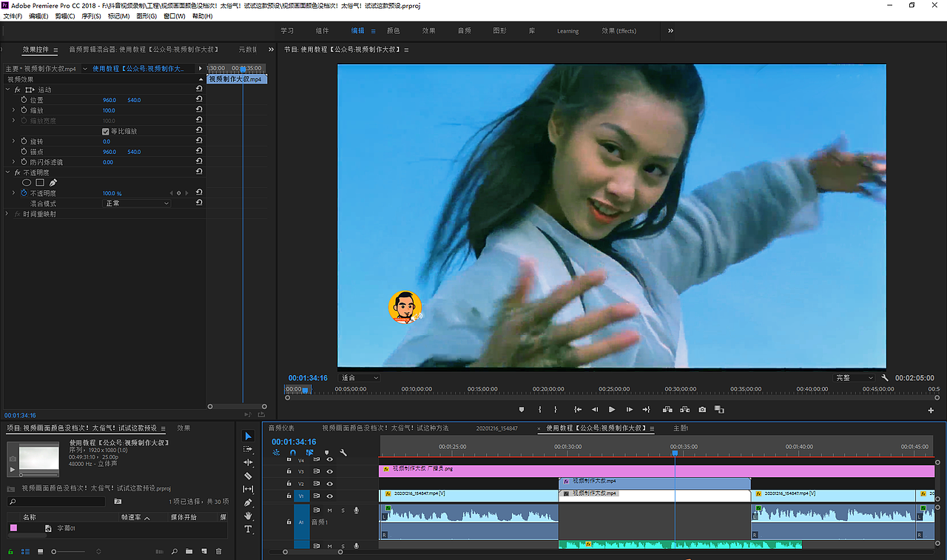This screenshot has width=947, height=560.
Task: Toggle visibility eye of track V2
Action: click(330, 484)
